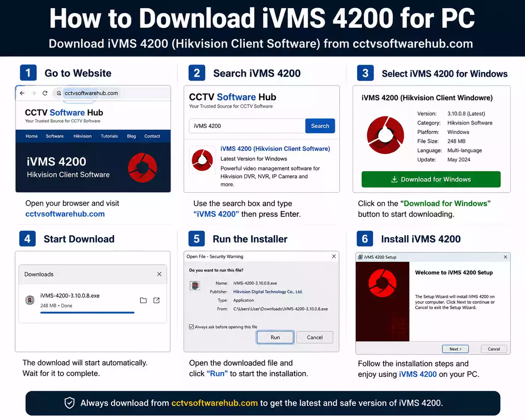Click Cancel in the Security Warning dialog
This screenshot has width=525, height=420.
coord(315,337)
